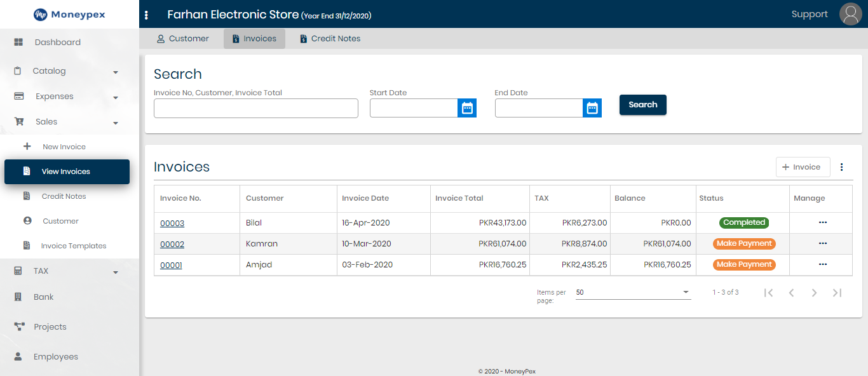The height and width of the screenshot is (376, 868).
Task: Click the Search button
Action: 643,105
